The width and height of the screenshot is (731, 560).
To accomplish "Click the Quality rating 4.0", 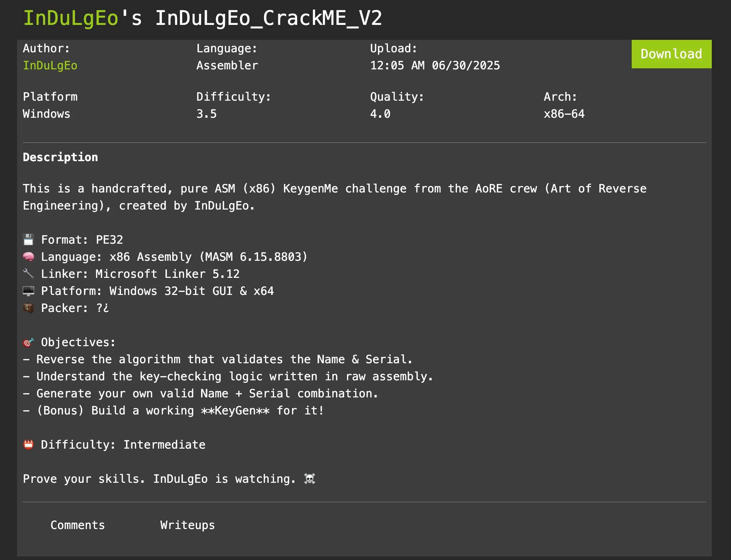I will (x=380, y=114).
